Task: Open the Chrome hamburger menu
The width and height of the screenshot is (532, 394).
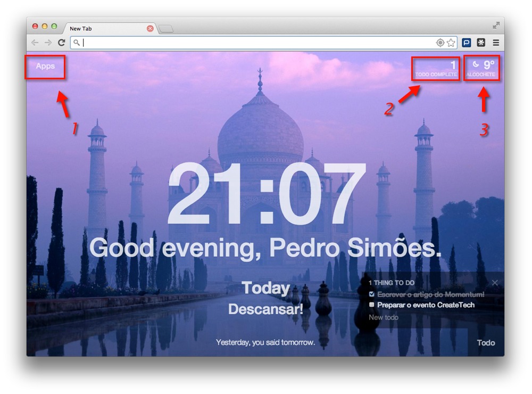Action: [496, 43]
